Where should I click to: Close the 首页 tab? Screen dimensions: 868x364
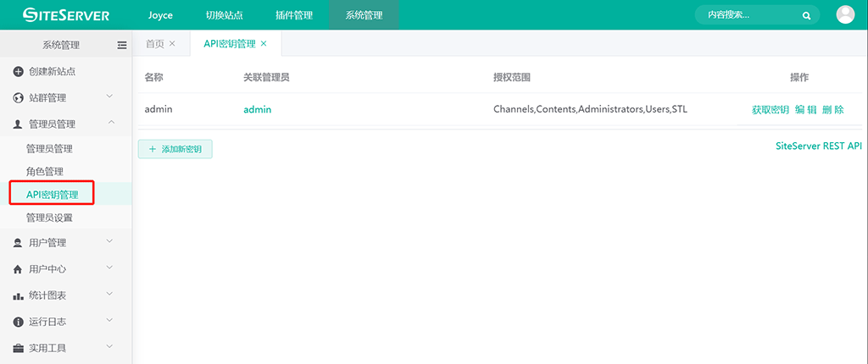[x=172, y=44]
